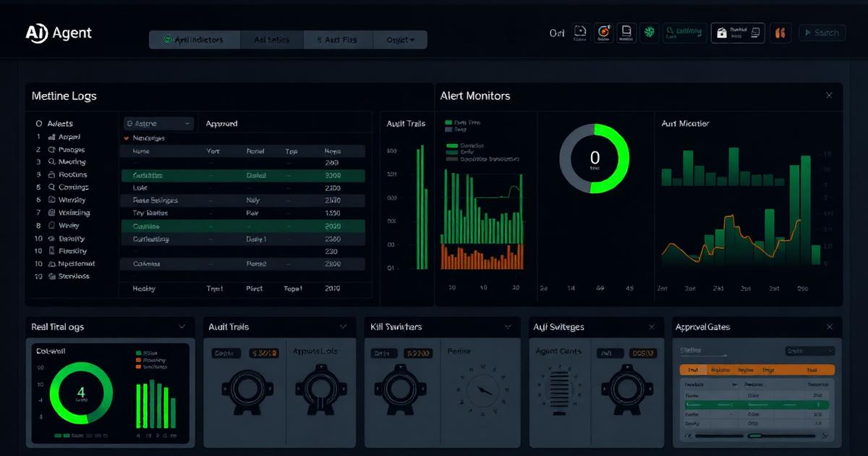Switch to the Analytics tab in top nav
The width and height of the screenshot is (868, 456).
[272, 39]
